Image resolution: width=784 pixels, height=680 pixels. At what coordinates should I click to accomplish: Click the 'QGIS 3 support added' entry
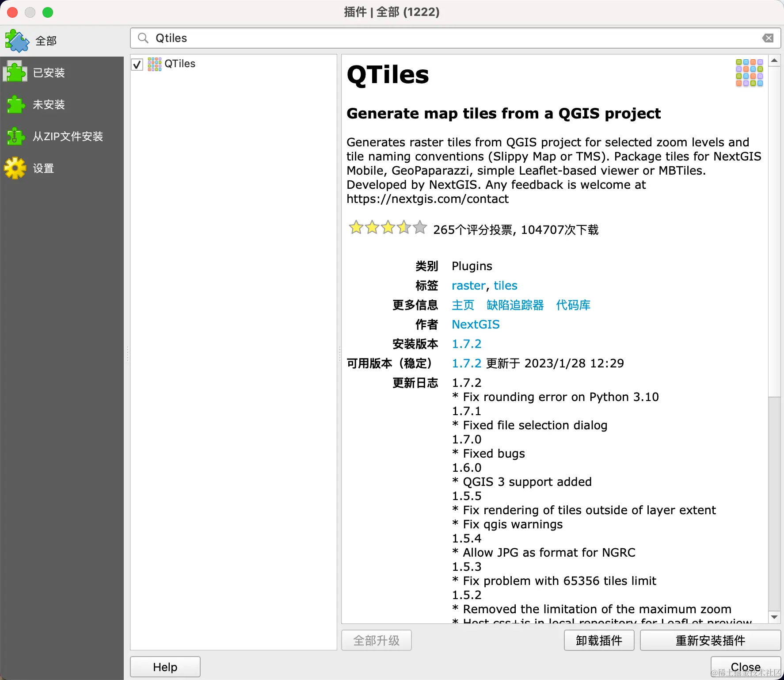[527, 482]
